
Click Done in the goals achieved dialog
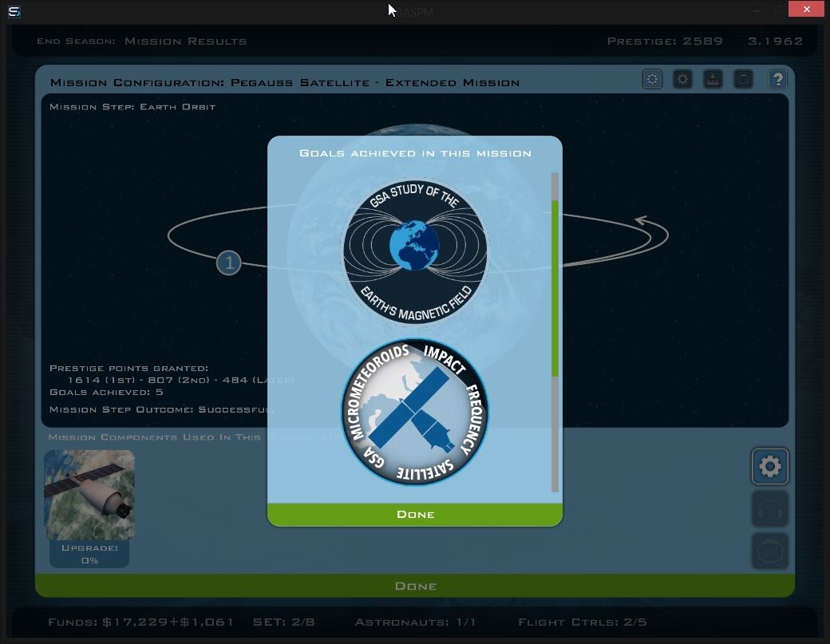coord(415,515)
